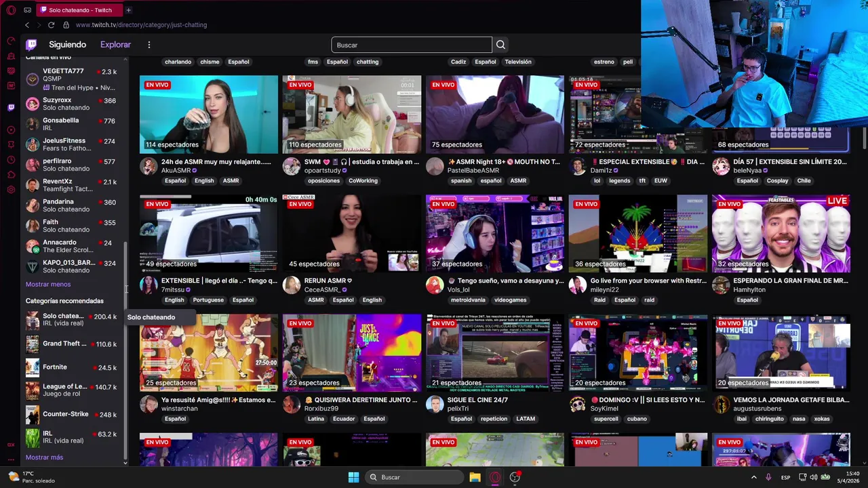Switch the ESP input language indicator
The image size is (868, 488).
785,477
